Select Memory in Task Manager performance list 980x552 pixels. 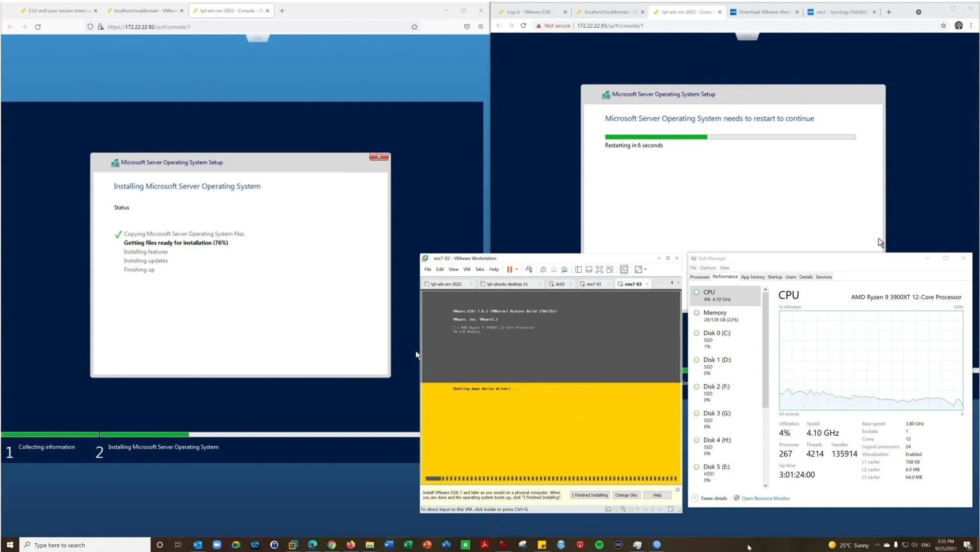[725, 316]
